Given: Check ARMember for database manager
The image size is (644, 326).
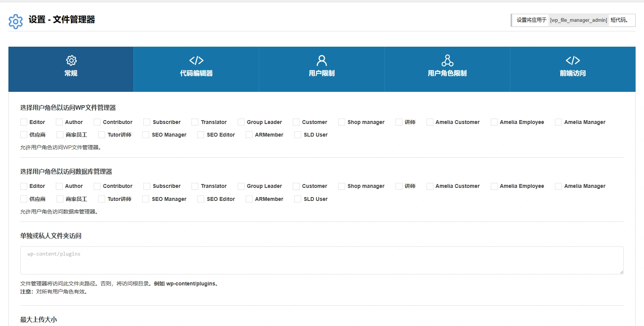Looking at the screenshot, I should coord(249,199).
